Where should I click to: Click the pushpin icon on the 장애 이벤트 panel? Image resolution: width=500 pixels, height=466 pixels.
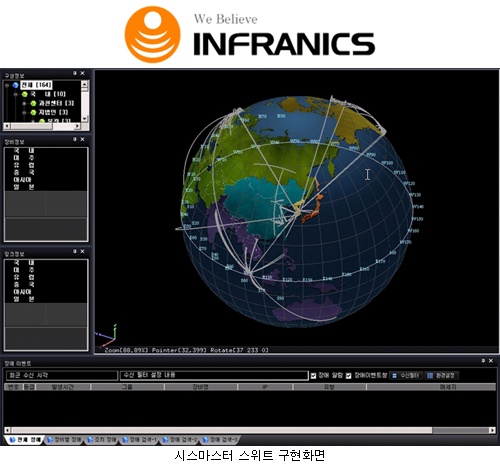[x=483, y=361]
